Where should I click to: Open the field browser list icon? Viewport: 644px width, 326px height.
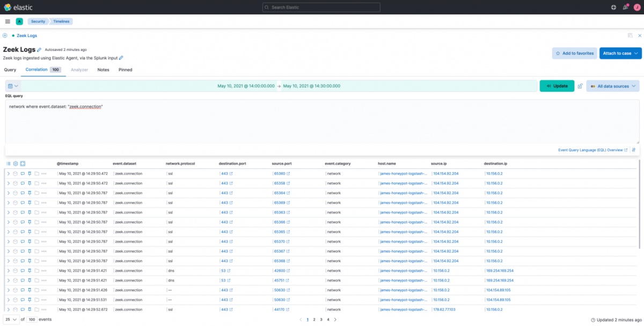[x=9, y=164]
